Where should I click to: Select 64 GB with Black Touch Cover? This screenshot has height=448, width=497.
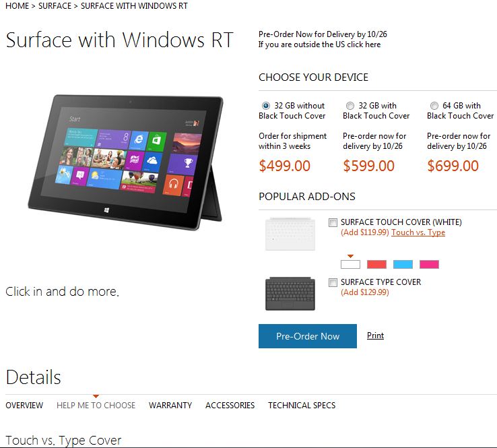coord(434,106)
